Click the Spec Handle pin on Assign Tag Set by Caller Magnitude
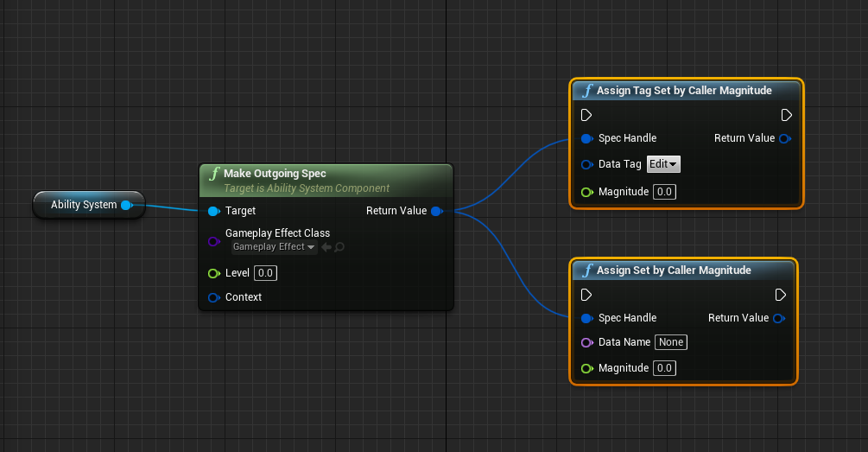 [586, 138]
